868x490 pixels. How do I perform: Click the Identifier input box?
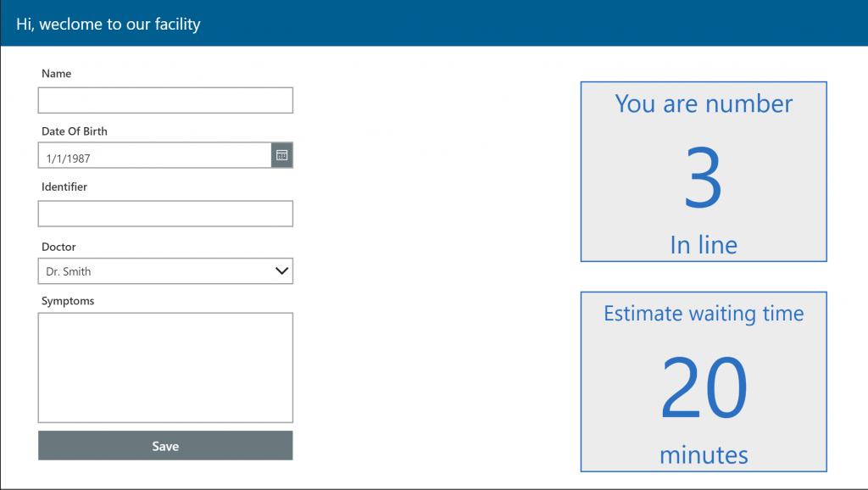click(165, 214)
